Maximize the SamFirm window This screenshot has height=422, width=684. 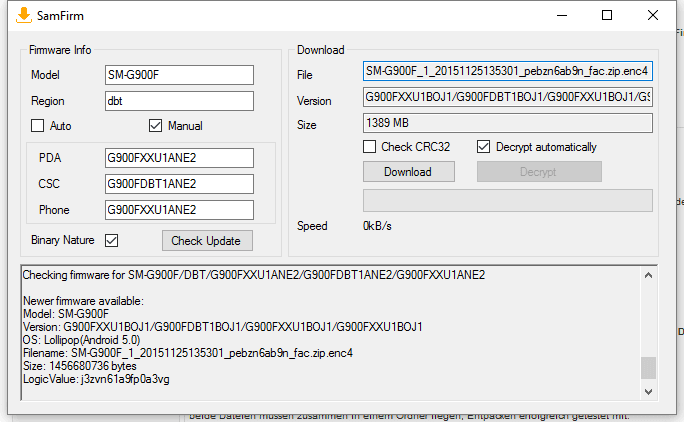click(607, 15)
